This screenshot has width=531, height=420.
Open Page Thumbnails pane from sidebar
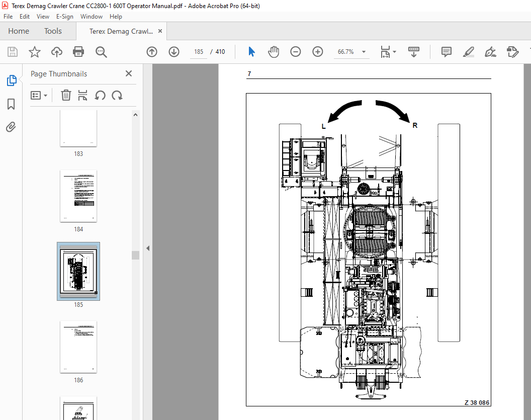(x=12, y=80)
